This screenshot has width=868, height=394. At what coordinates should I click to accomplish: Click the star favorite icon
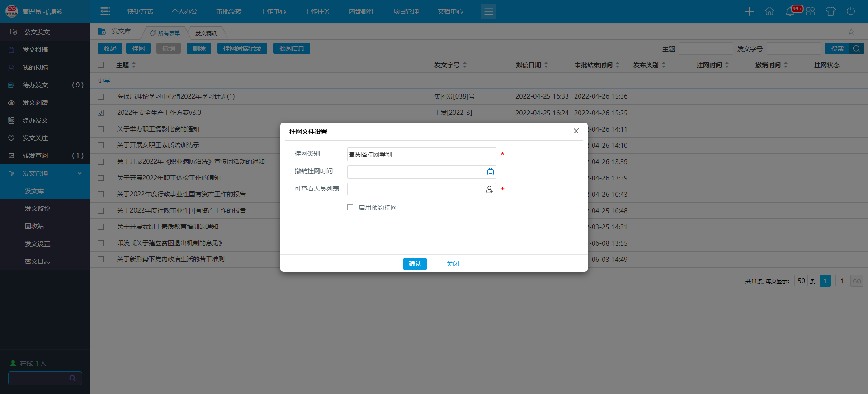(851, 32)
